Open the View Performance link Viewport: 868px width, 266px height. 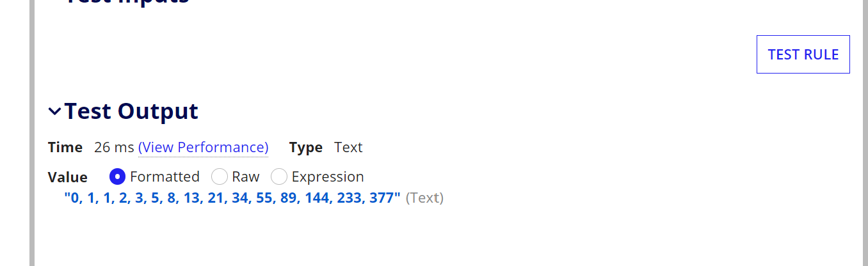click(x=203, y=148)
